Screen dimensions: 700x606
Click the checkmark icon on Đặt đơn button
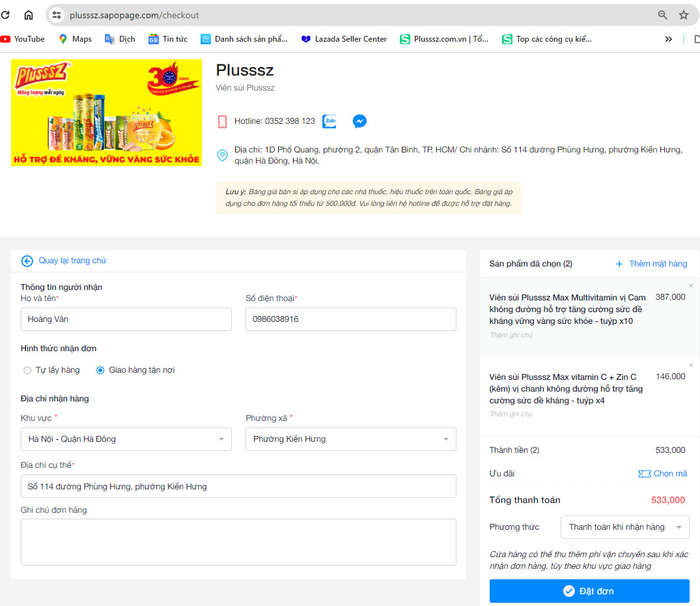coord(568,591)
